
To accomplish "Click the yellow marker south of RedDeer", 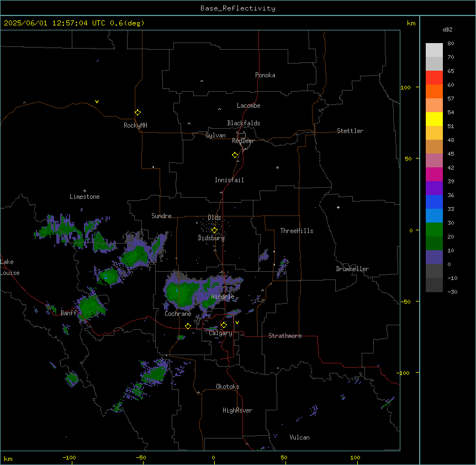I will click(x=235, y=155).
